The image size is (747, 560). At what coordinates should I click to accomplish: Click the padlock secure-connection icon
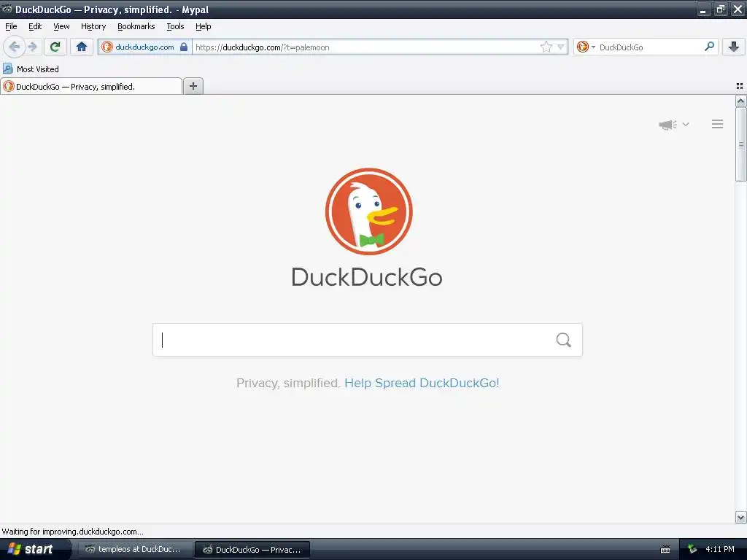[184, 47]
